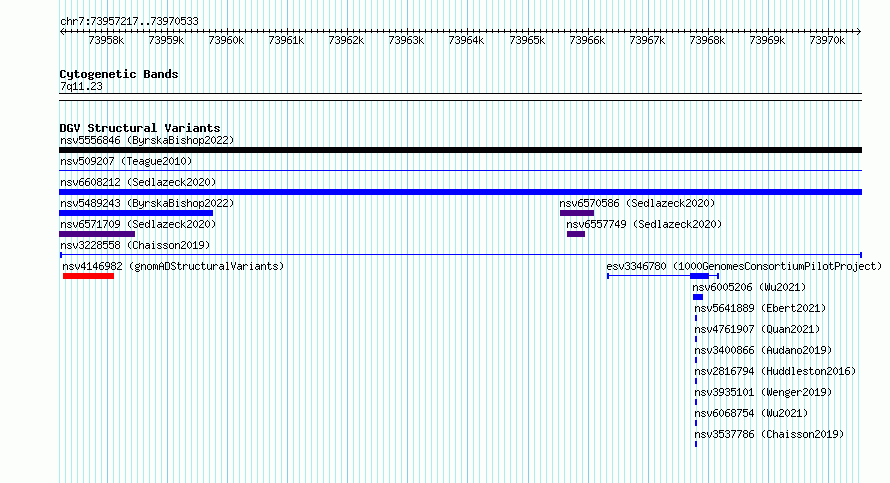Click ruler position 73965k

[x=527, y=40]
